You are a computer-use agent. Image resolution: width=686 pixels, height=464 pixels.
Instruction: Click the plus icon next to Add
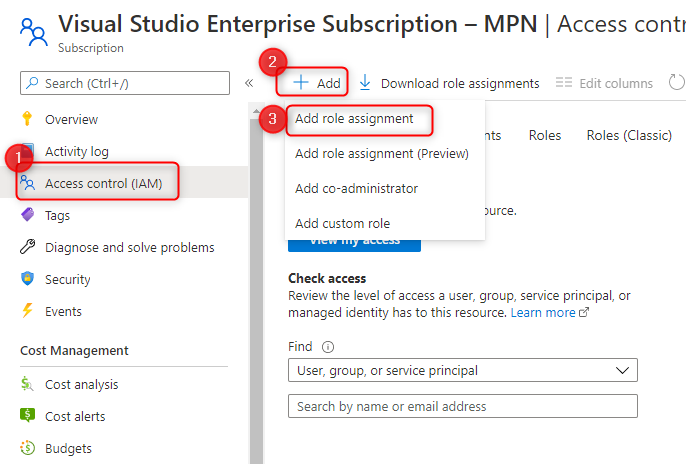(x=301, y=82)
